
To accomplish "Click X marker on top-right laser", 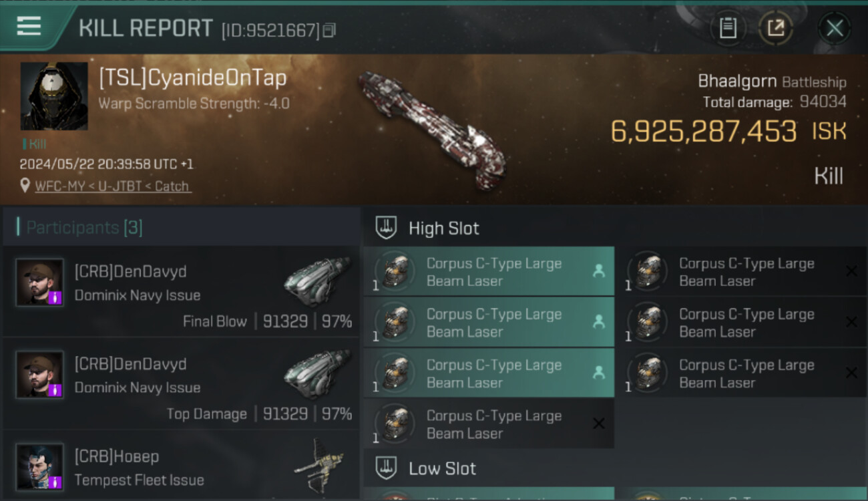I will (x=851, y=271).
